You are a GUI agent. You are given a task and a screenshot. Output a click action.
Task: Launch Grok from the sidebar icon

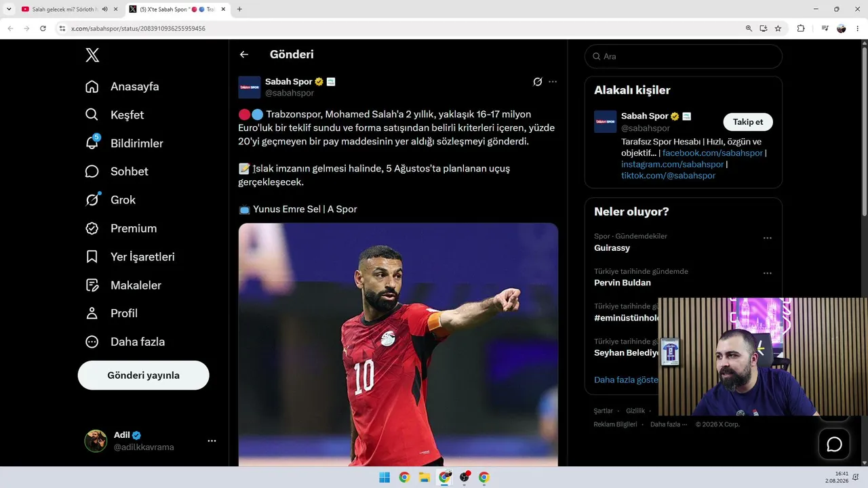click(92, 200)
